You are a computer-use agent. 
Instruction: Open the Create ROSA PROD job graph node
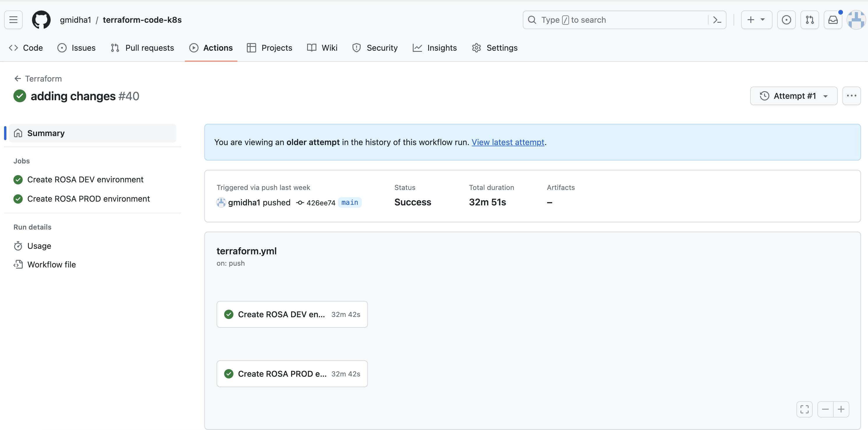pyautogui.click(x=292, y=374)
